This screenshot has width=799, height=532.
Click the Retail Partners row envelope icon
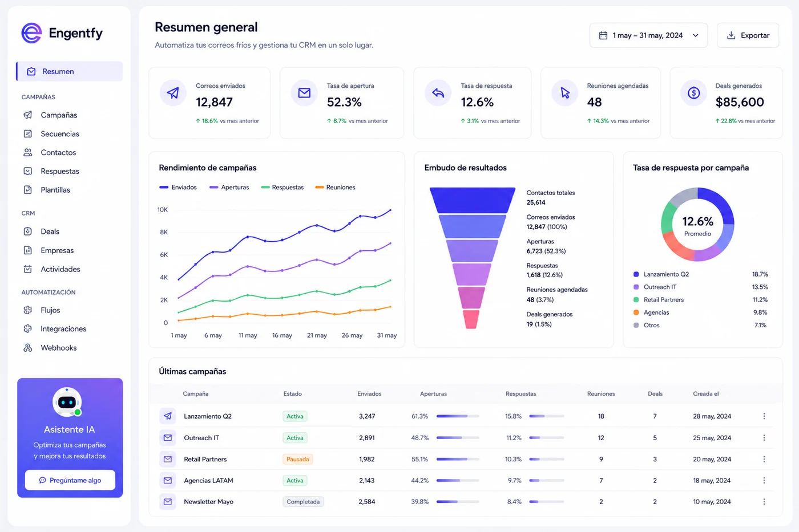(168, 459)
